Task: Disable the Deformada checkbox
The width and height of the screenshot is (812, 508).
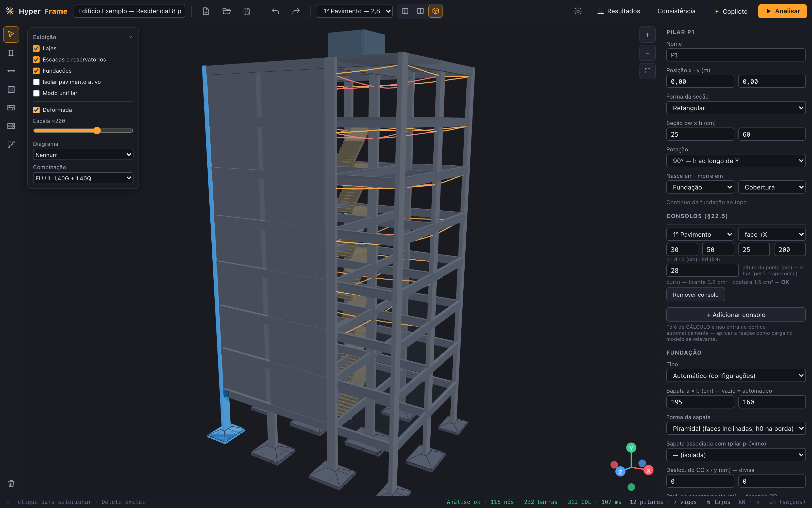Action: click(x=36, y=110)
